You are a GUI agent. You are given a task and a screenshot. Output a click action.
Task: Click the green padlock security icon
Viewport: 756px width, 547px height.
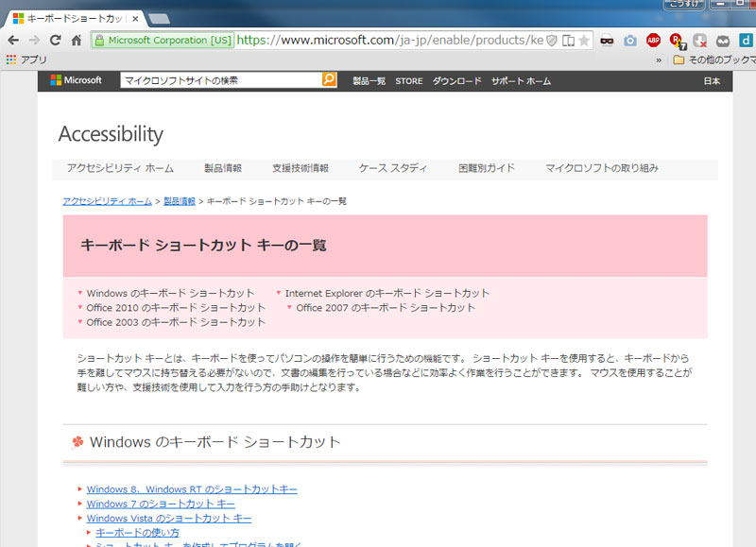99,41
